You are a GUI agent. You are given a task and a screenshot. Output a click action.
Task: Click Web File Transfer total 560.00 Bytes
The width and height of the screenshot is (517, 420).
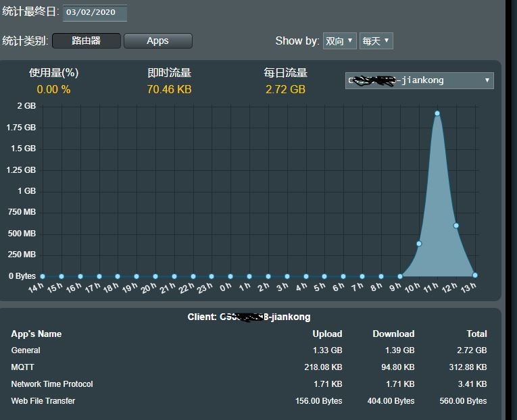(463, 401)
